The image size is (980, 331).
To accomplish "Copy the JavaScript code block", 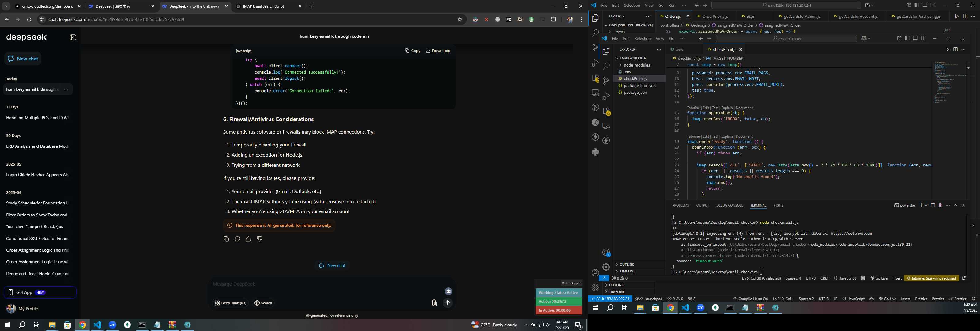I will coord(413,51).
